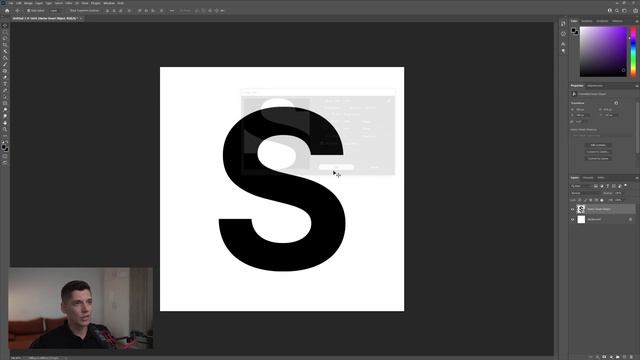
Task: Select the Move tool in the toolbar
Action: pos(5,25)
